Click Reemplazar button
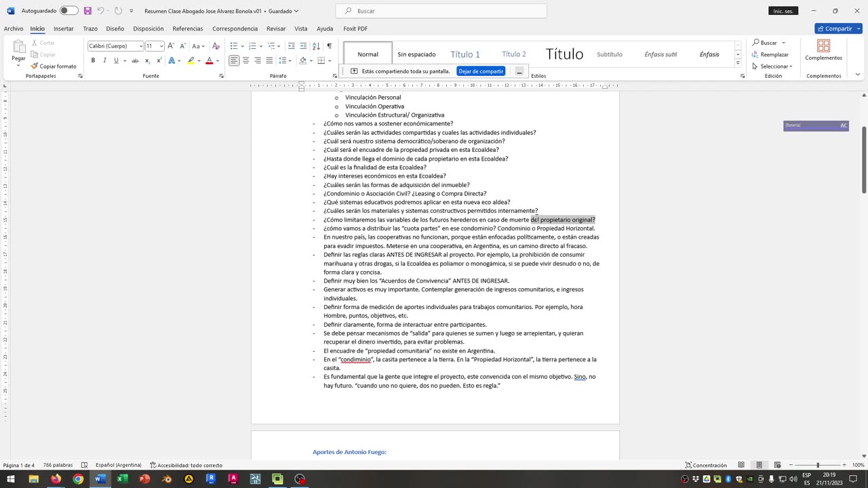The height and width of the screenshot is (488, 868). pyautogui.click(x=770, y=54)
